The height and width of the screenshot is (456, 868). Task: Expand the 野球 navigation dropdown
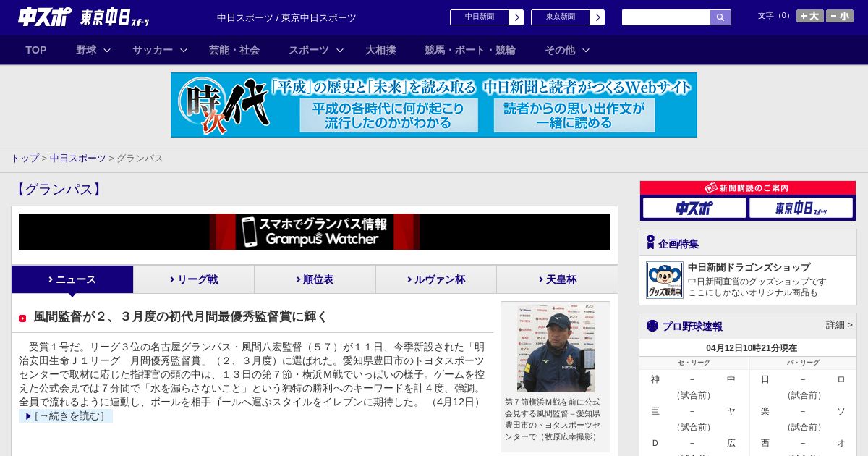93,50
